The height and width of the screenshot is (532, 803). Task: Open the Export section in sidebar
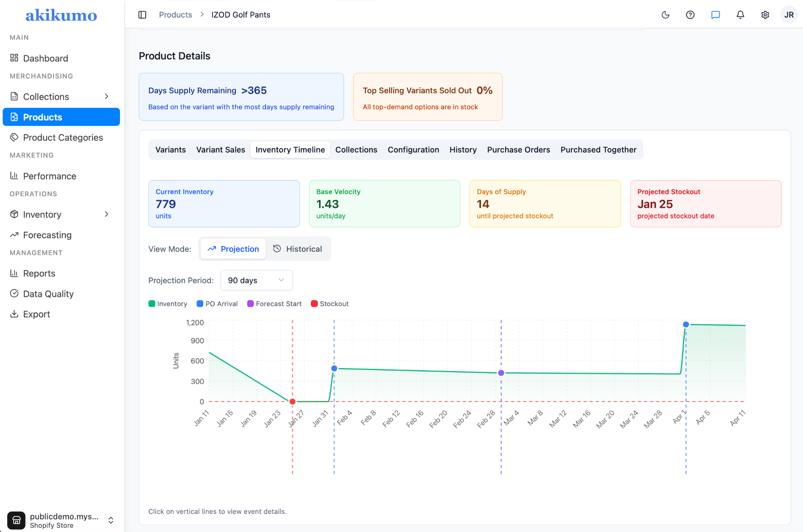tap(37, 314)
